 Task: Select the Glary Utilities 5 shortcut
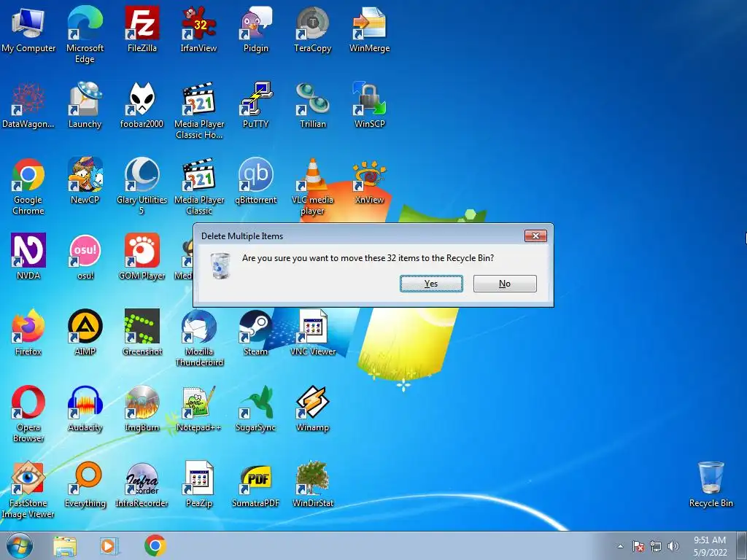[x=142, y=187]
